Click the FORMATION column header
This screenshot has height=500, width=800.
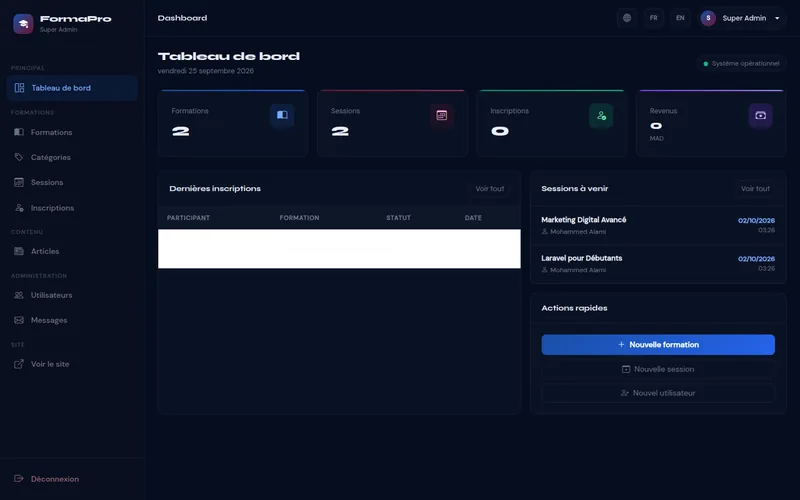299,218
